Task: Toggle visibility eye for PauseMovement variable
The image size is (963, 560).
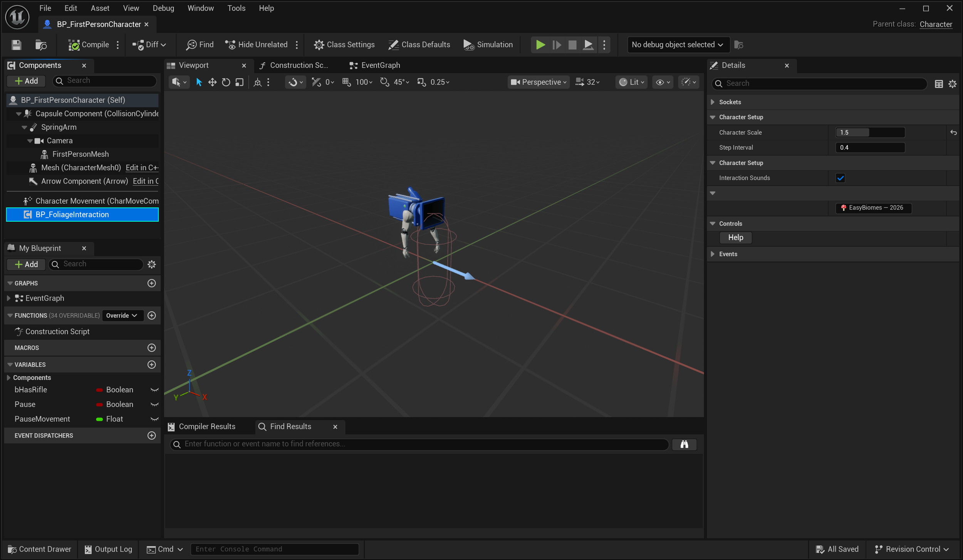Action: (154, 419)
